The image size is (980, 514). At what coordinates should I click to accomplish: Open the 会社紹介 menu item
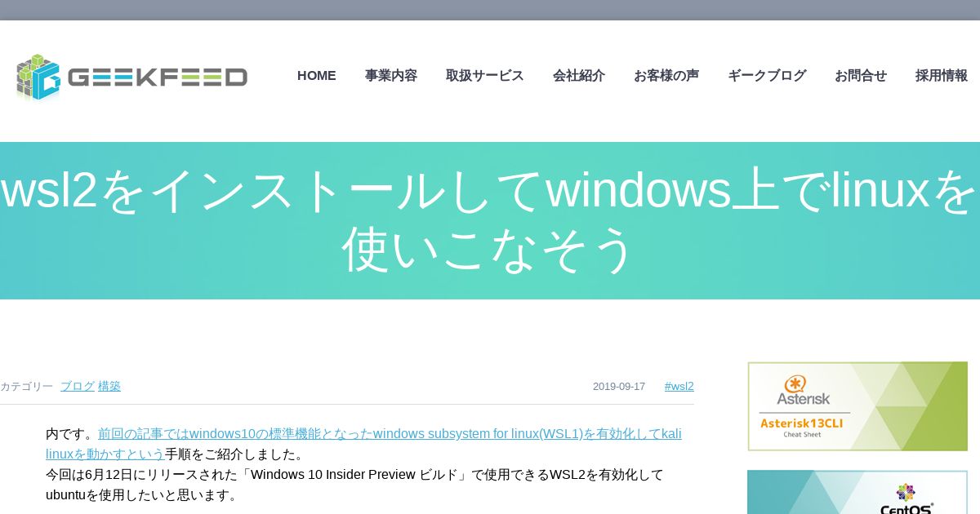pos(579,75)
